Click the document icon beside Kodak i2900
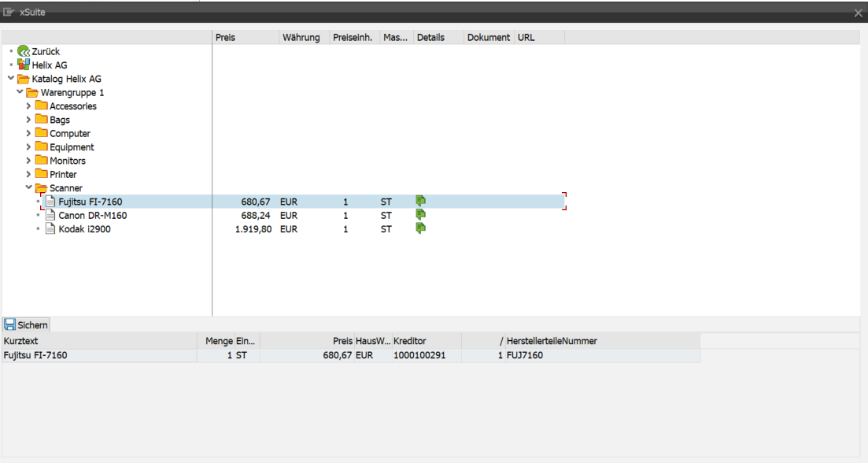The width and height of the screenshot is (868, 463). [x=50, y=228]
